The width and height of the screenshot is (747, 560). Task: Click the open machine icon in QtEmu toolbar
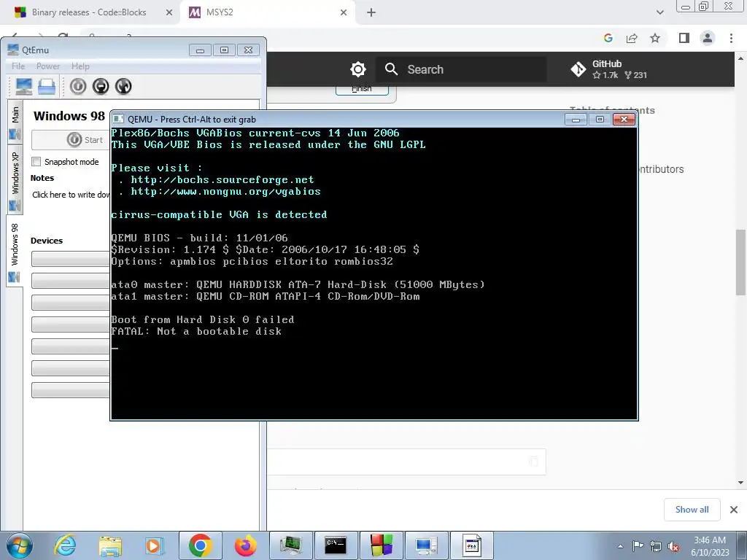point(47,86)
